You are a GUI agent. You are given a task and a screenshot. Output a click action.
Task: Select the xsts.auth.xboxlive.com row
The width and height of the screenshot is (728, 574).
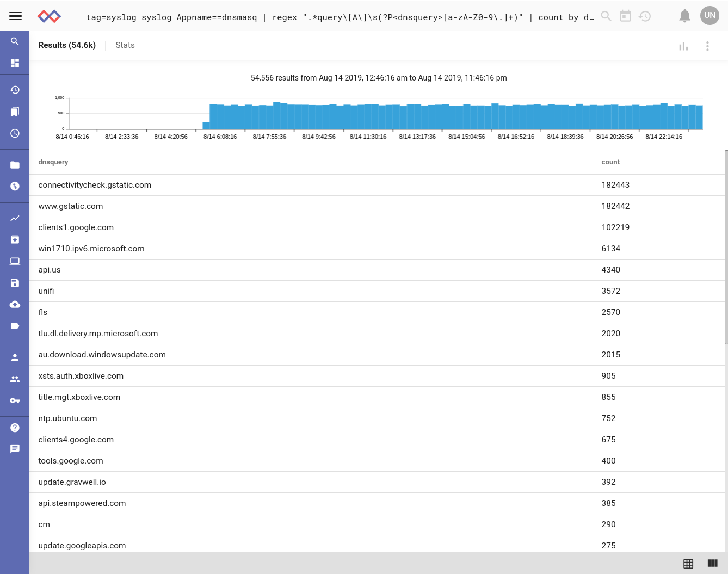pos(377,376)
